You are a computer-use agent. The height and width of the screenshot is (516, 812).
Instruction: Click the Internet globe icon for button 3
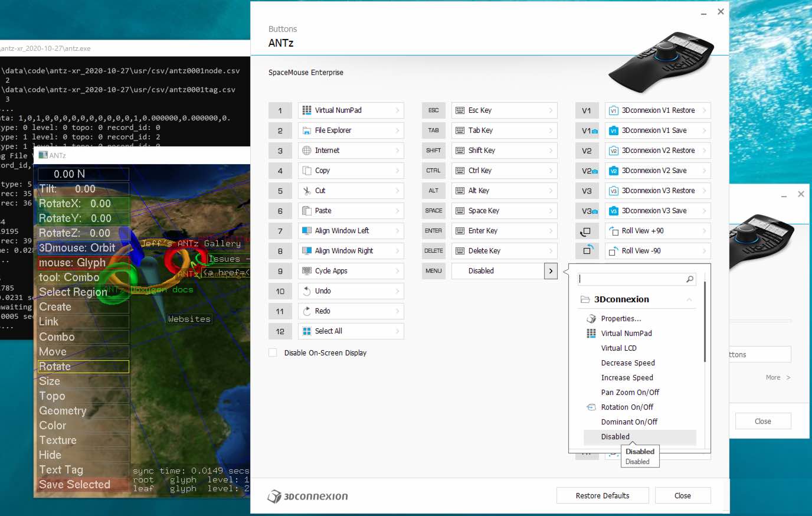[307, 151]
